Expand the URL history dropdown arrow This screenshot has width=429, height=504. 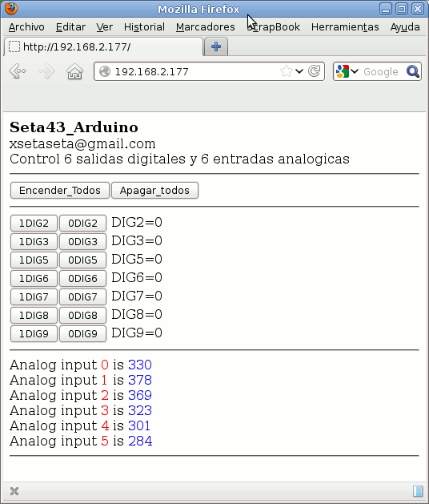[x=299, y=71]
